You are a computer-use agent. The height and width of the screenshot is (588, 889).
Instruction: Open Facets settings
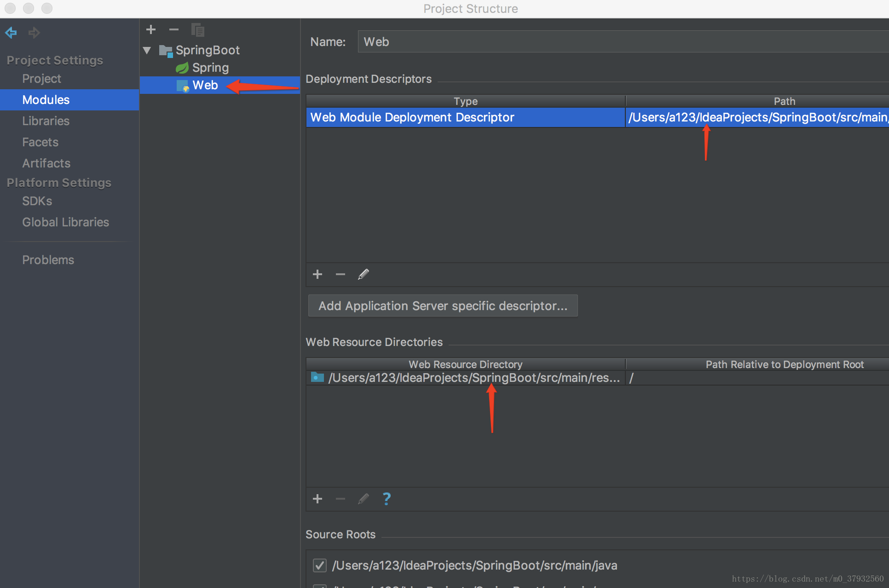(x=40, y=142)
